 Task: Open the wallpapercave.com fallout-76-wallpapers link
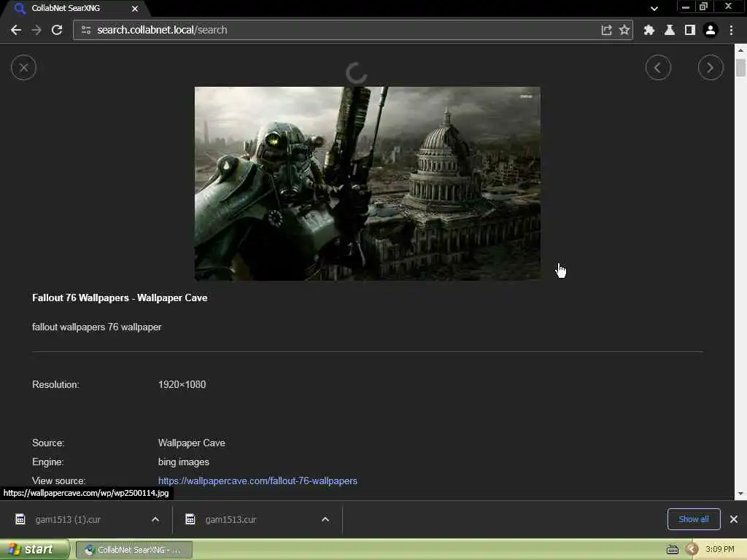258,481
